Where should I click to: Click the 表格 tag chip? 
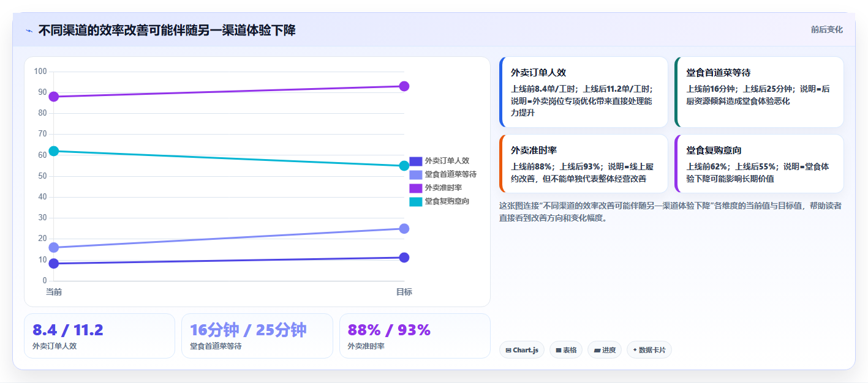pyautogui.click(x=566, y=350)
